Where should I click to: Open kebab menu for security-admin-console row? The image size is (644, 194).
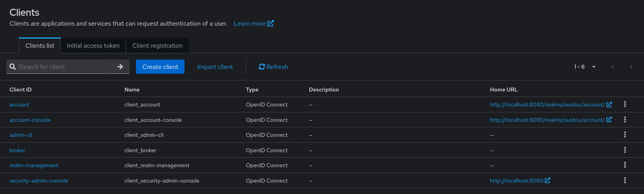point(625,181)
